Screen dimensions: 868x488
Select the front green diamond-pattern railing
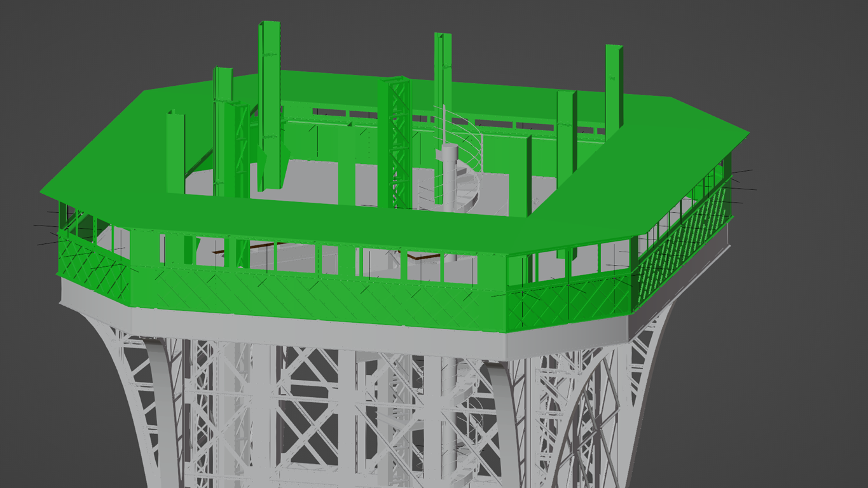tap(318, 292)
